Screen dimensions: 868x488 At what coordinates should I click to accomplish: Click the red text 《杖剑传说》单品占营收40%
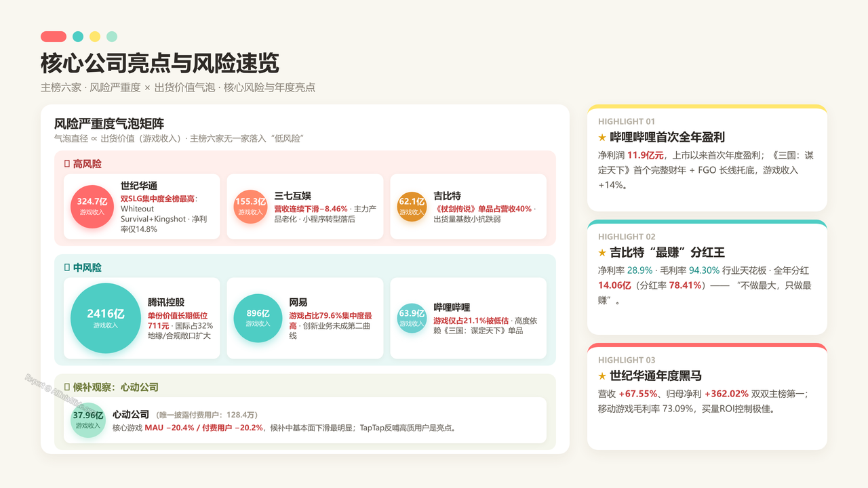coord(483,209)
